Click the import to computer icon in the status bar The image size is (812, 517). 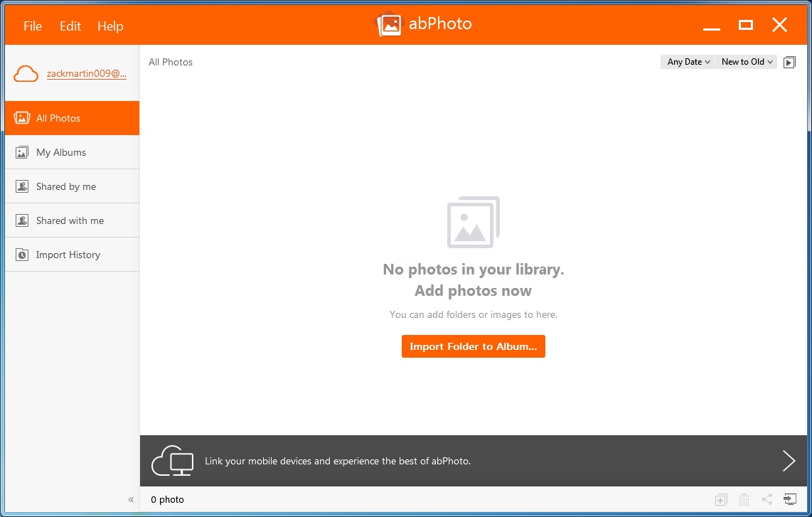click(790, 499)
